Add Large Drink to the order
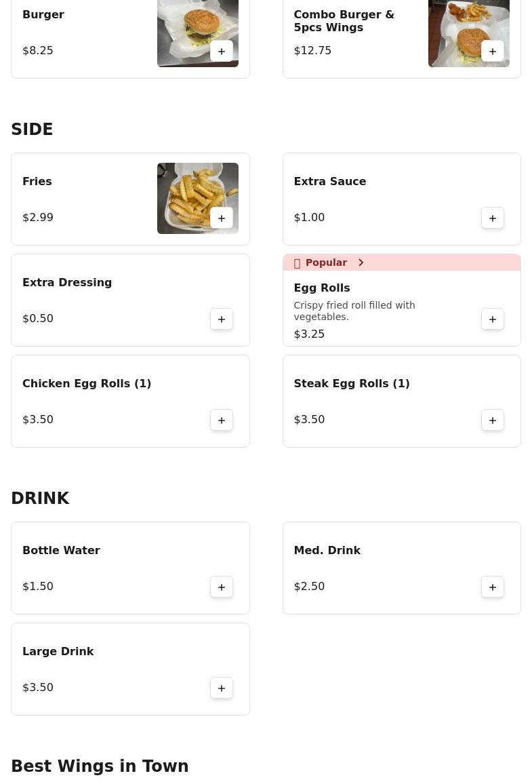 coord(222,688)
